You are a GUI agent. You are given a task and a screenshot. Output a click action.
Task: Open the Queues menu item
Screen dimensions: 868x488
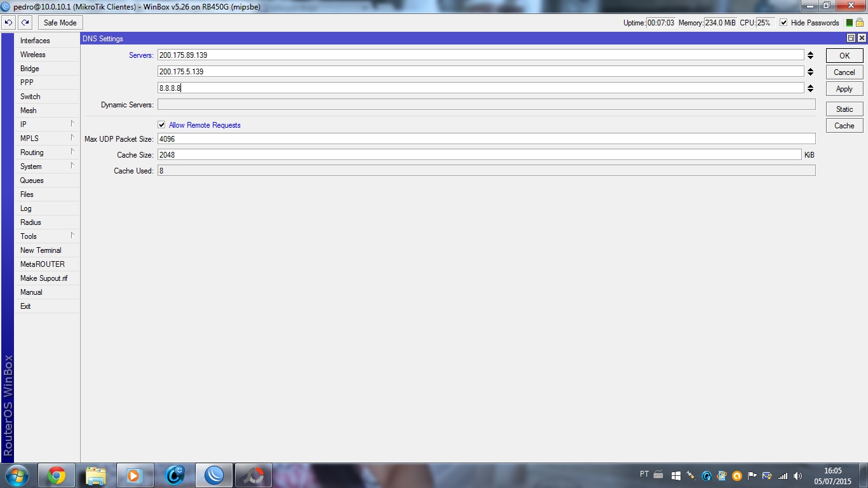point(48,180)
